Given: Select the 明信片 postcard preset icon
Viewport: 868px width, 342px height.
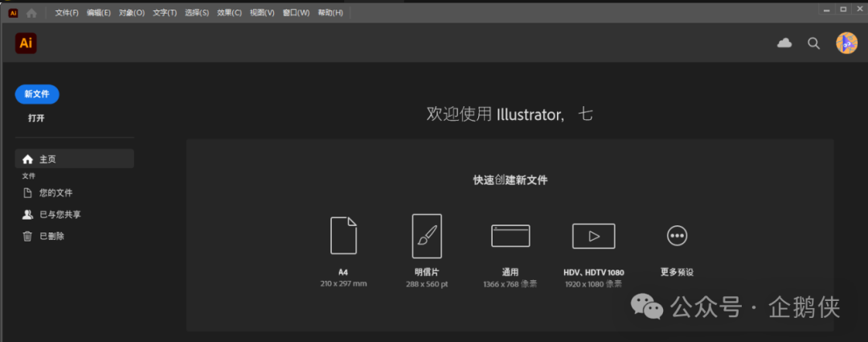Looking at the screenshot, I should click(427, 236).
